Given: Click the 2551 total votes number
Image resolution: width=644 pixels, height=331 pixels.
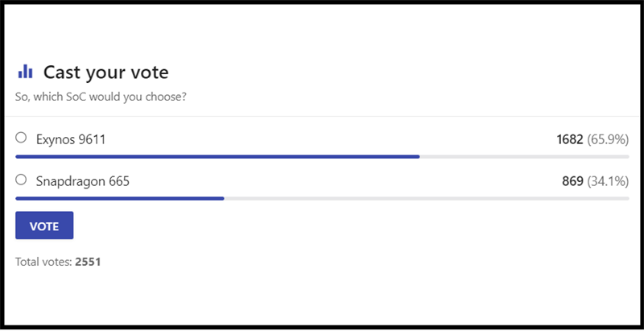Looking at the screenshot, I should (x=88, y=262).
